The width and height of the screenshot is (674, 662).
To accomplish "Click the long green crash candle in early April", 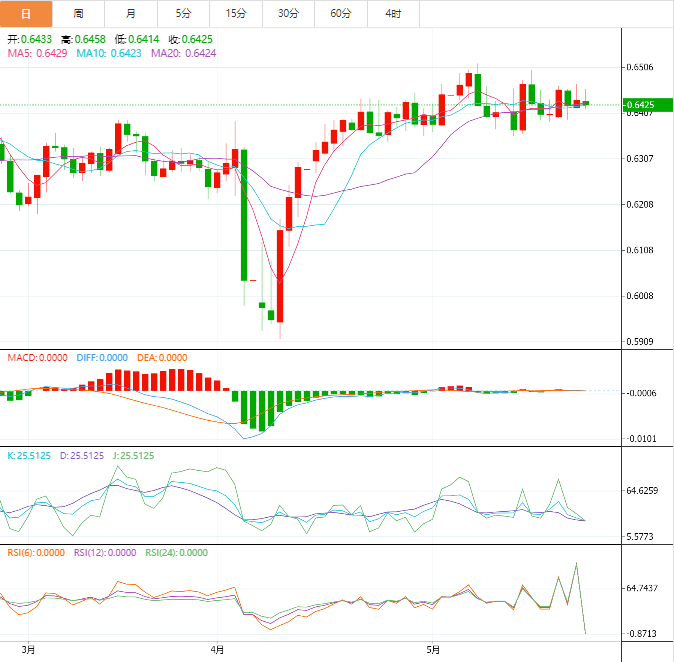I will 244,215.
